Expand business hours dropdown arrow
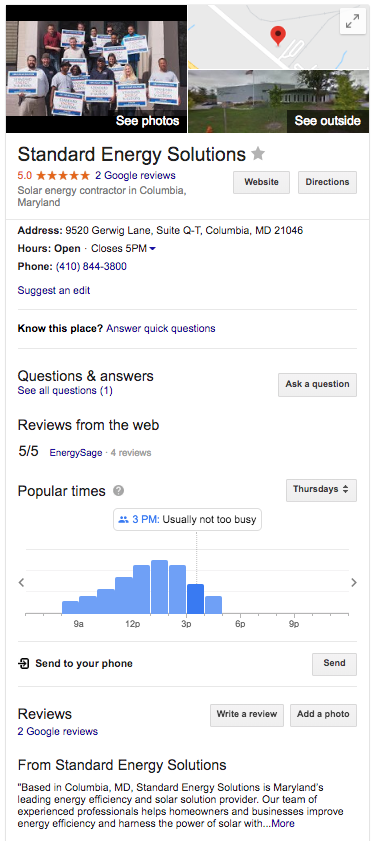 pos(152,249)
